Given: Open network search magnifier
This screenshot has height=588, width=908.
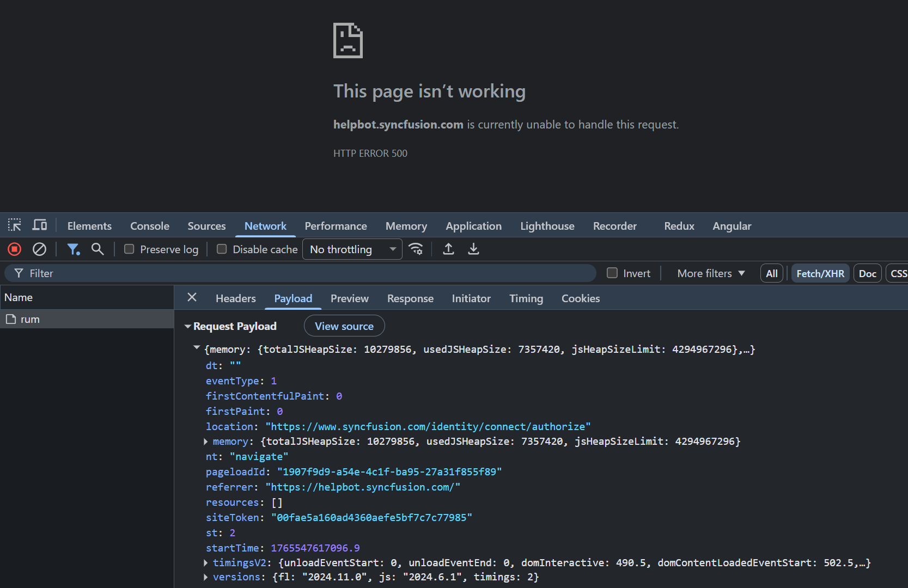Looking at the screenshot, I should tap(97, 249).
